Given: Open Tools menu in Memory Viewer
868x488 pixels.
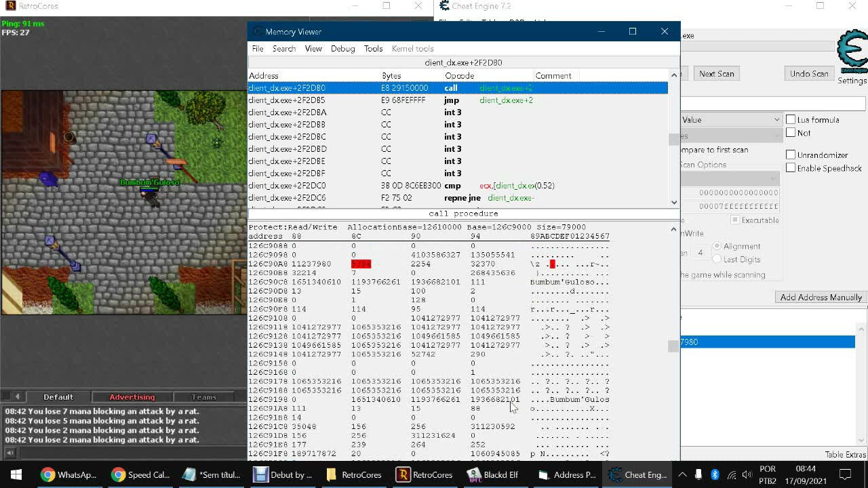Looking at the screenshot, I should [373, 49].
